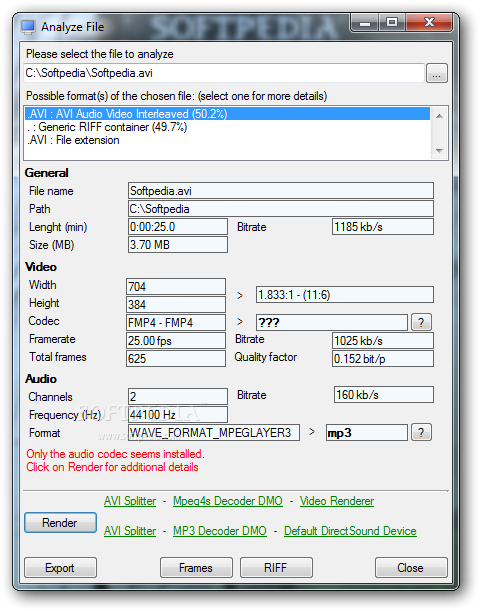Click the Total frames field 625

click(x=176, y=358)
